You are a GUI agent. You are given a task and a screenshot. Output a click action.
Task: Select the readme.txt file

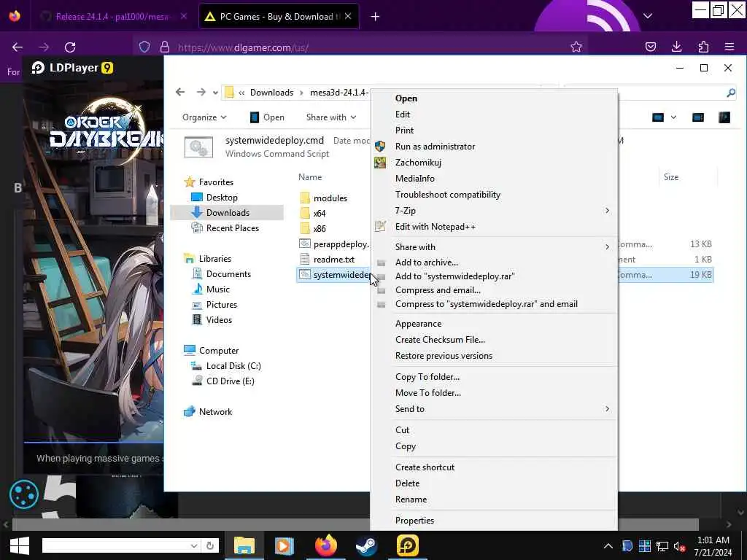(x=333, y=260)
